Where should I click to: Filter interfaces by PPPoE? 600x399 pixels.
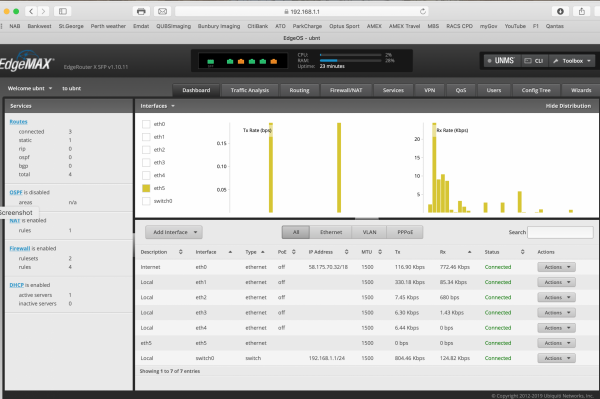tap(405, 232)
